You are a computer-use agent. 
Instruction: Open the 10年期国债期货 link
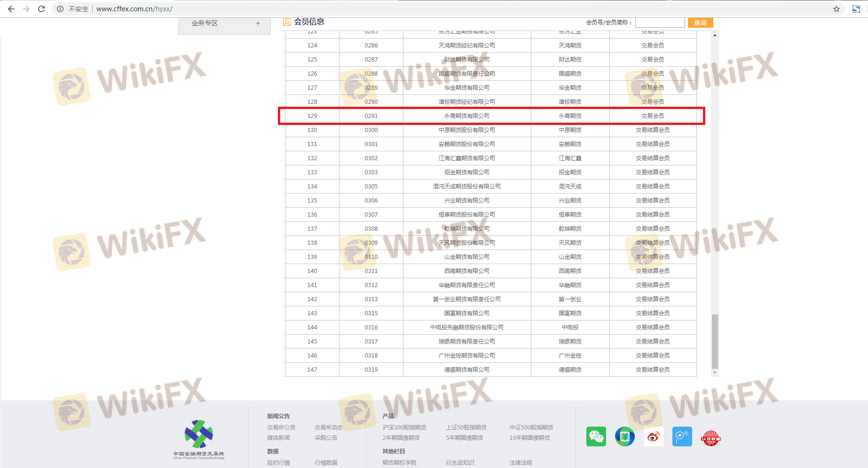point(529,437)
